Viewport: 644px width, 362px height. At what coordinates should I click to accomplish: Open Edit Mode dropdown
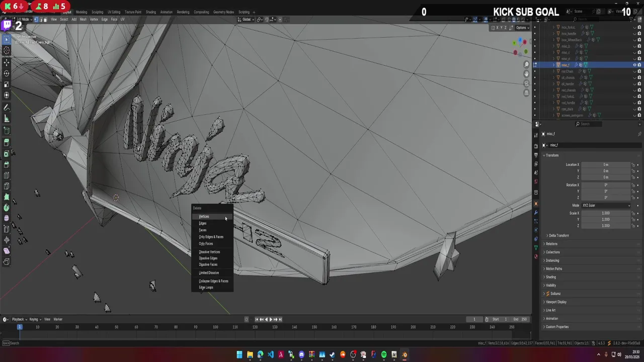click(23, 20)
